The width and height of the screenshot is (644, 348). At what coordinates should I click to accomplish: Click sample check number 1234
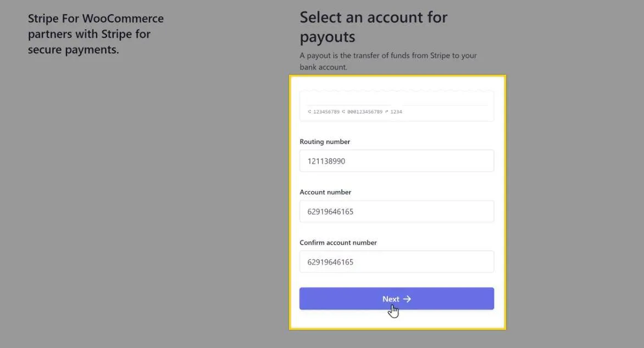coord(396,112)
